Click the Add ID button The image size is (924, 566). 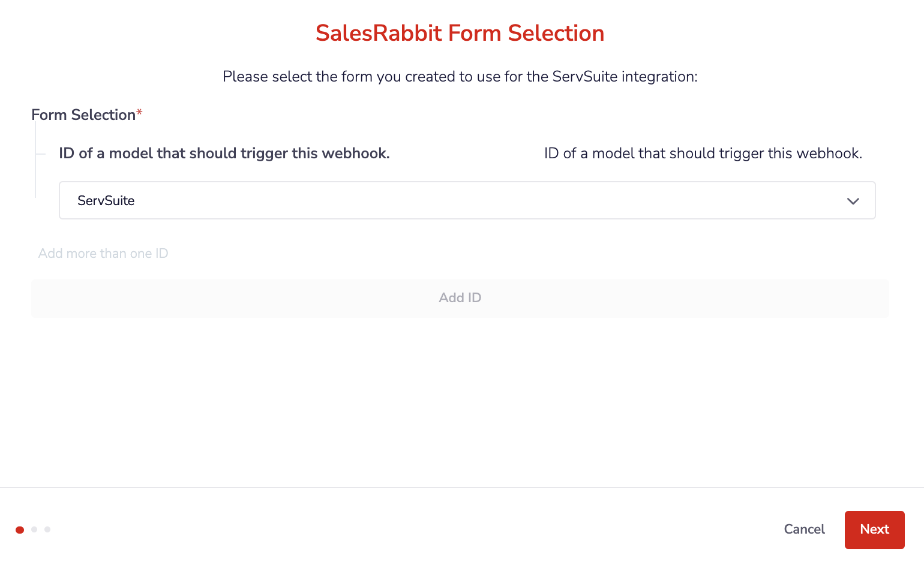pyautogui.click(x=460, y=298)
